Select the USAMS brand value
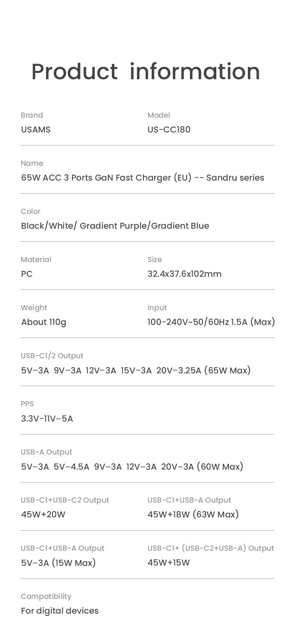Image resolution: width=292 pixels, height=644 pixels. click(x=35, y=130)
